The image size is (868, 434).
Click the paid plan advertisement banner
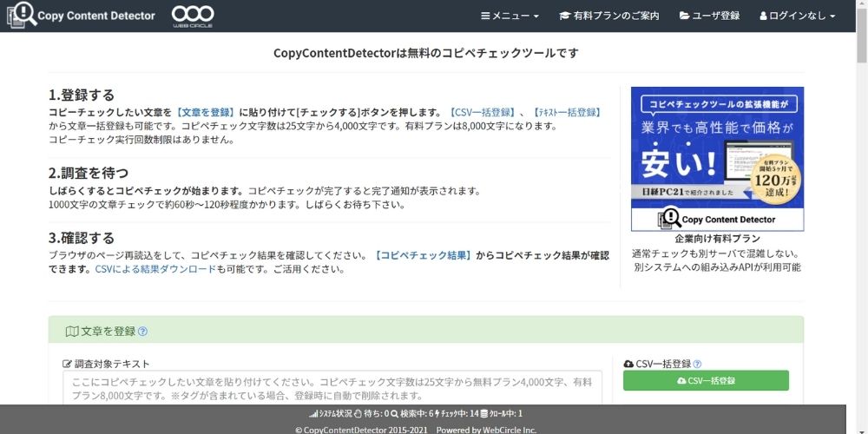tap(717, 158)
